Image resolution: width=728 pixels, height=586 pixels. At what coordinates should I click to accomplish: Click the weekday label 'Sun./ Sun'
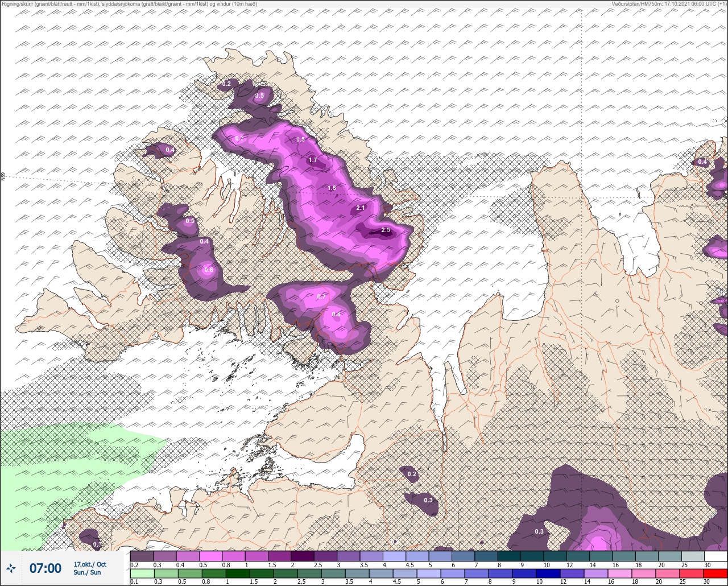[87, 572]
